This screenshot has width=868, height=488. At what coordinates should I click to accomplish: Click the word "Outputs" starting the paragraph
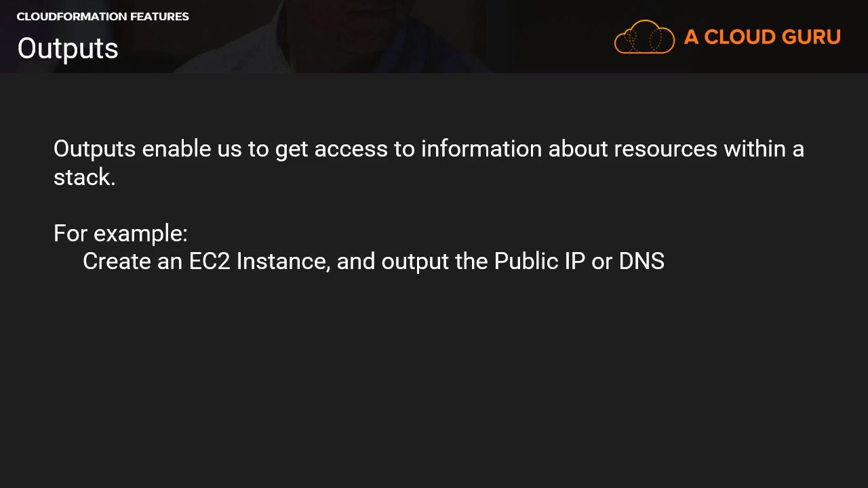click(x=94, y=149)
